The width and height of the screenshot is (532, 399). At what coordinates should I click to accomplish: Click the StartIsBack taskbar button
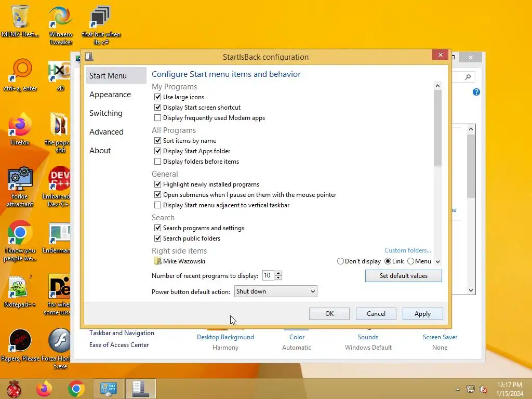(x=140, y=389)
